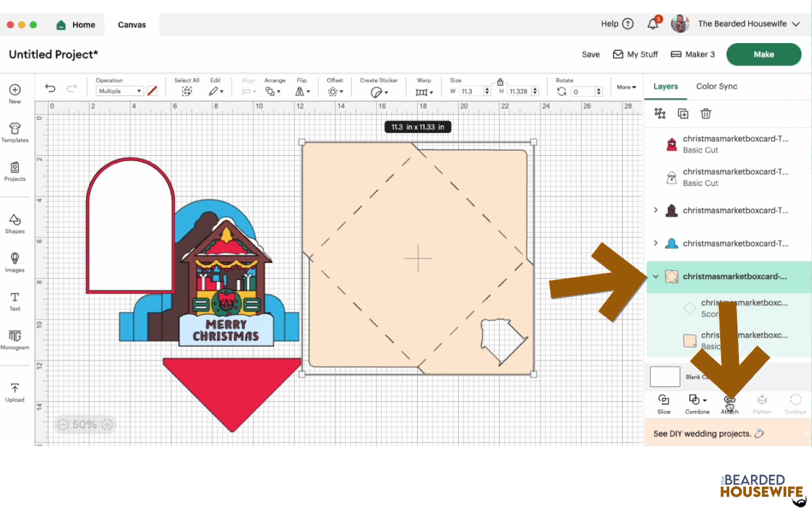Open the Combine dropdown
Image resolution: width=812 pixels, height=516 pixels.
(697, 404)
